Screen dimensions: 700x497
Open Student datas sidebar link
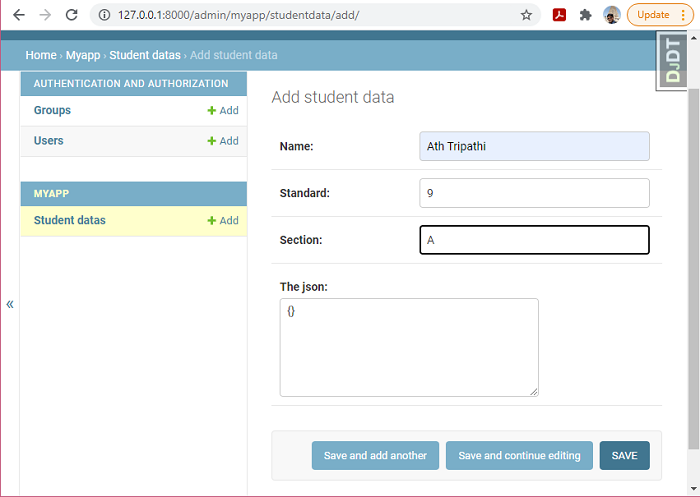(x=70, y=220)
